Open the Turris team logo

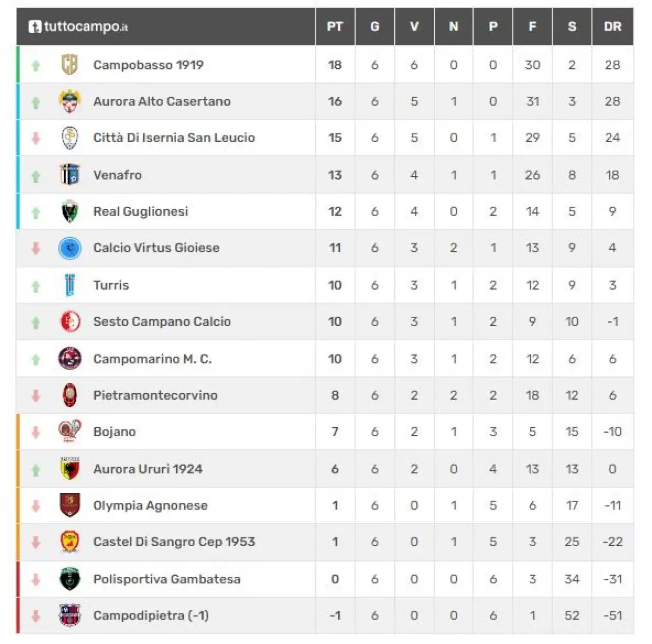pos(70,285)
